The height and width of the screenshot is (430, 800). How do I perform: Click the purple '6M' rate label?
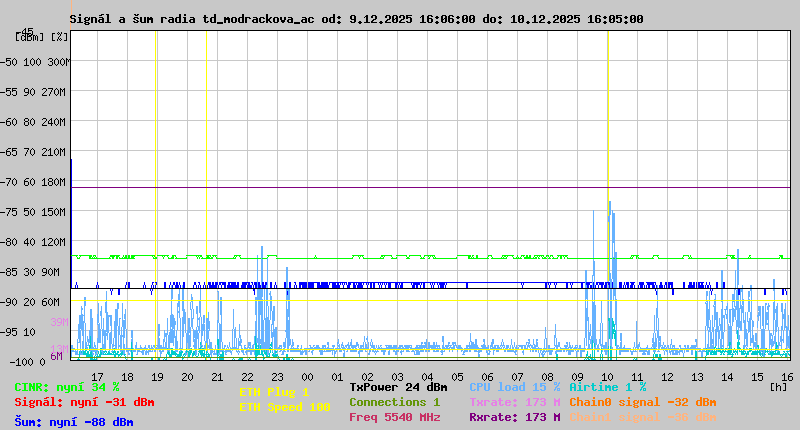56,356
